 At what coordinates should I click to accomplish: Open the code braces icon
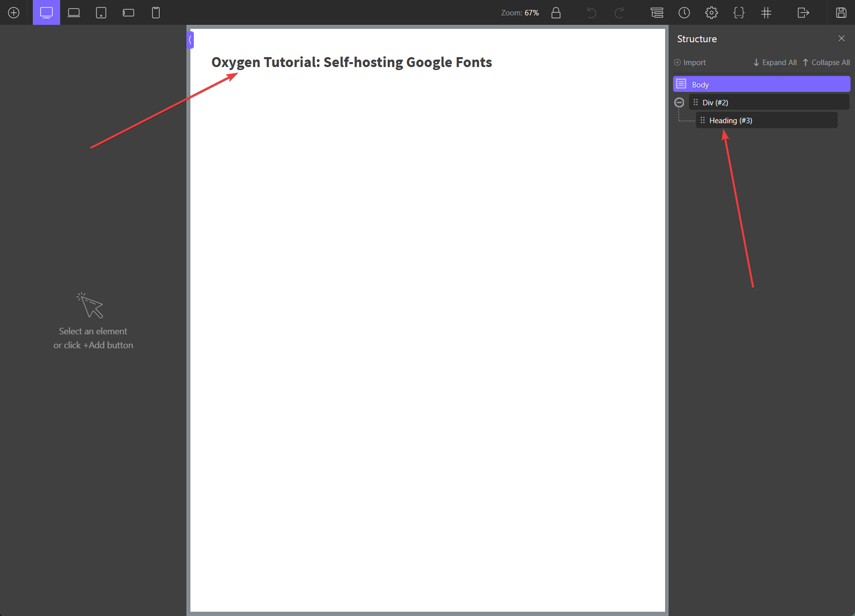click(739, 12)
